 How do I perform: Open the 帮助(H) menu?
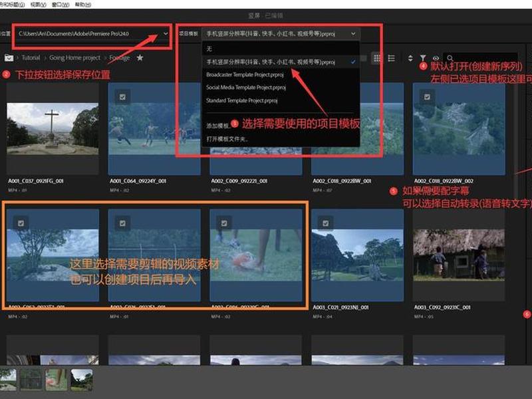[82, 5]
